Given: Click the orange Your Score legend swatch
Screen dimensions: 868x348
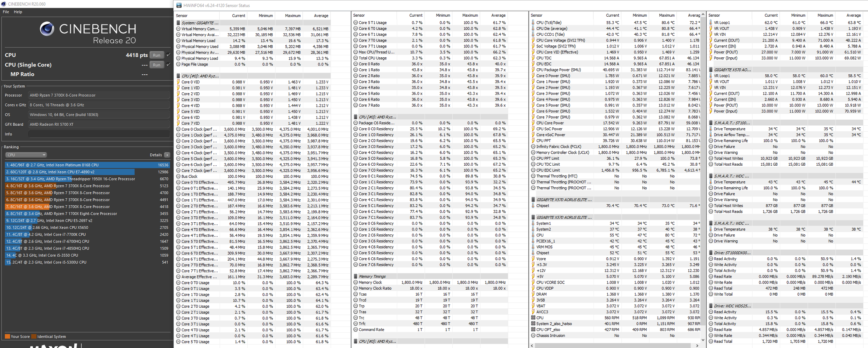Looking at the screenshot, I should 7,336.
